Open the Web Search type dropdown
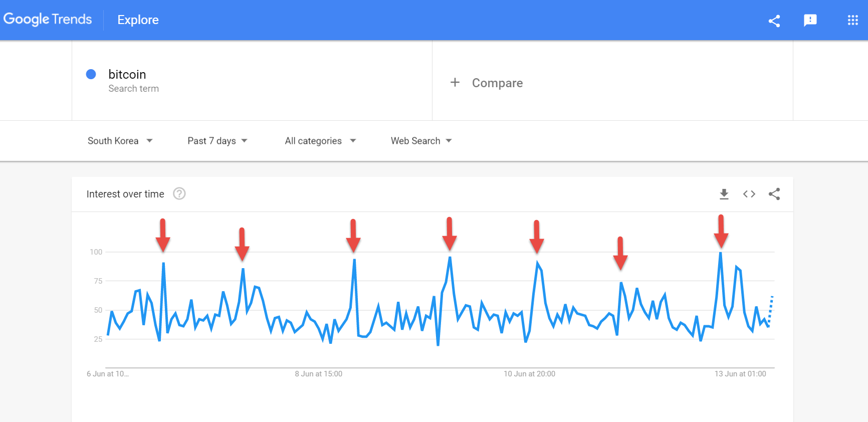The width and height of the screenshot is (868, 422). (x=421, y=141)
